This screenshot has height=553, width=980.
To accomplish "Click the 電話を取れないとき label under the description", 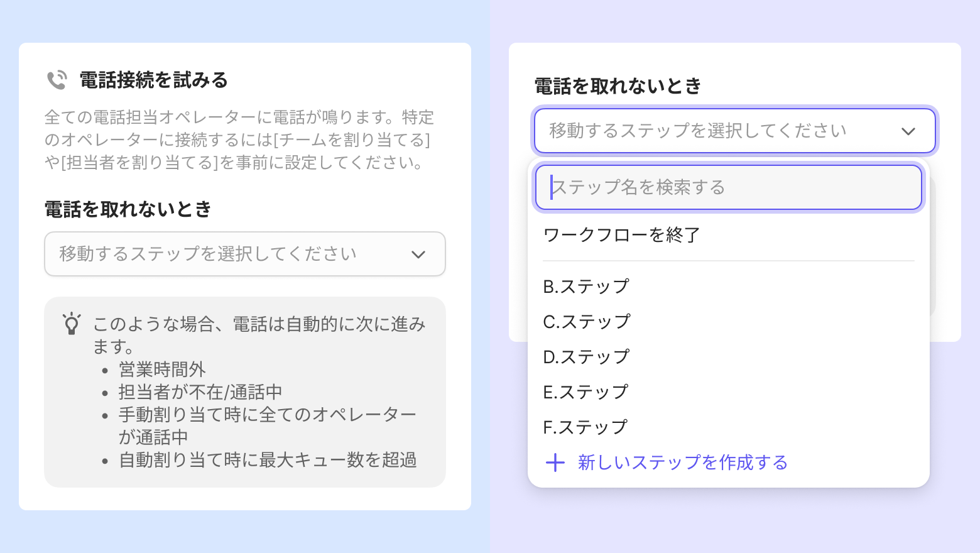I will [128, 209].
